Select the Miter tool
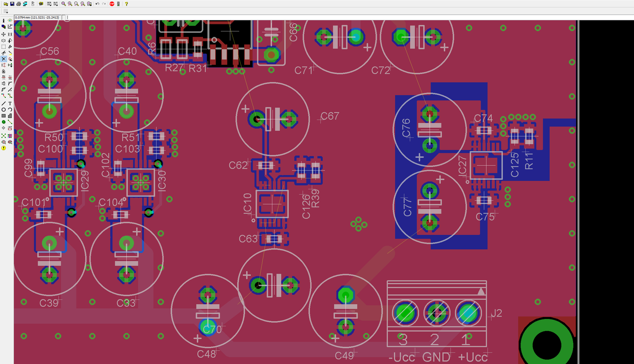Screen dimensions: 634x364 point(10,84)
